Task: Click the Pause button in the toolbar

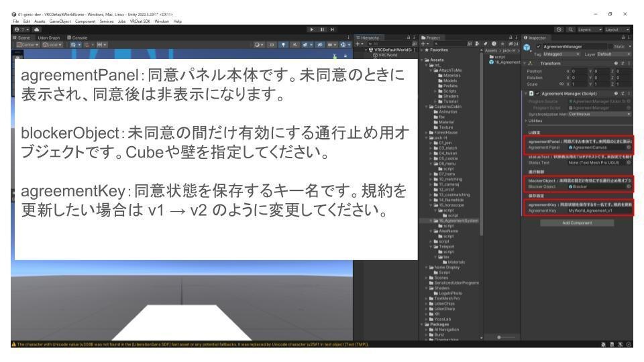Action: point(322,29)
